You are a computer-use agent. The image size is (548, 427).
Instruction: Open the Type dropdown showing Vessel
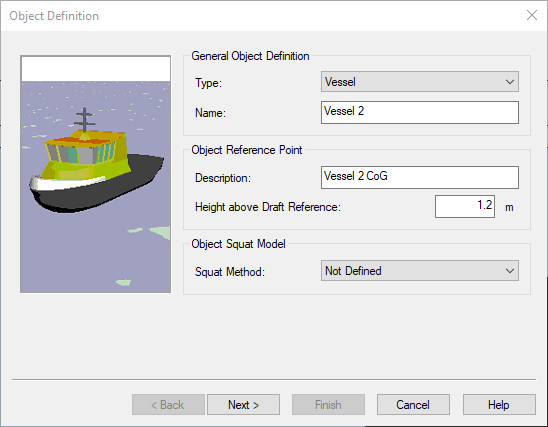coord(420,82)
